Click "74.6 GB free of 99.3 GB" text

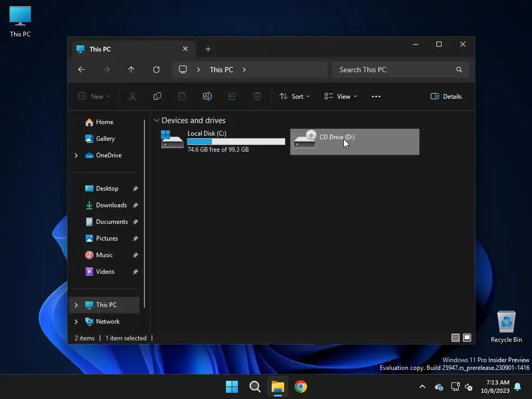click(218, 150)
